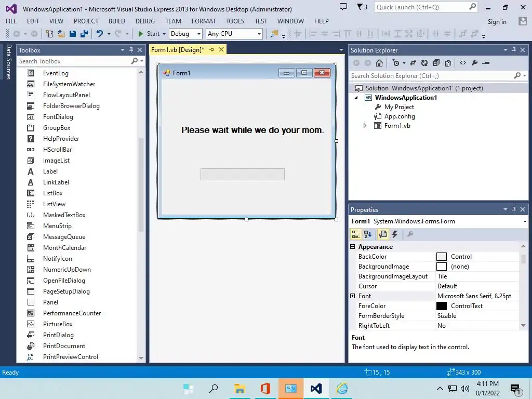Toggle Preview Selected Items in Solution Explorer
Image resolution: width=532 pixels, height=399 pixels.
486,63
